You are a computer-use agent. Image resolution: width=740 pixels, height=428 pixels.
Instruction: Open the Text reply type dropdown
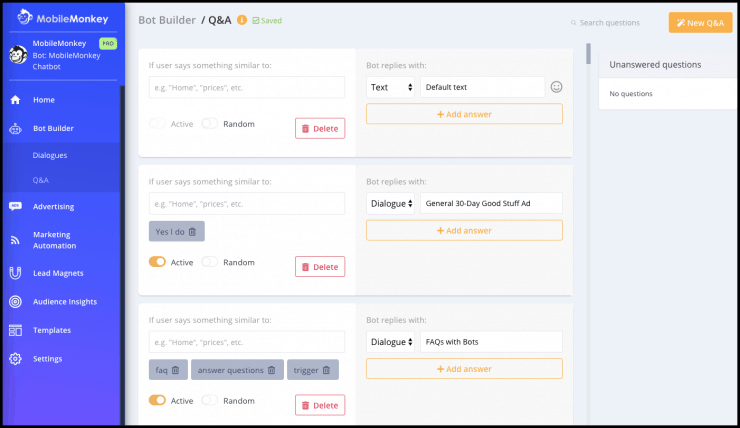point(390,87)
